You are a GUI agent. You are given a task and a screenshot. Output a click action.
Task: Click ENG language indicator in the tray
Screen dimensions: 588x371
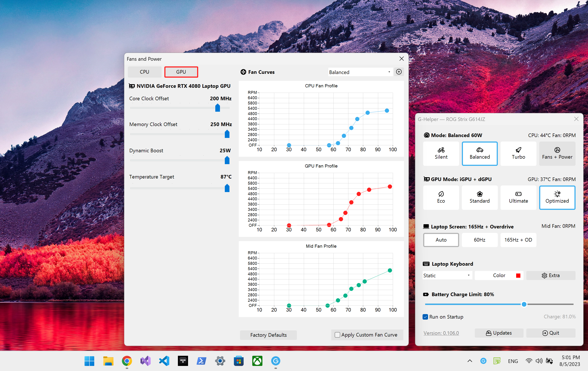pos(513,361)
